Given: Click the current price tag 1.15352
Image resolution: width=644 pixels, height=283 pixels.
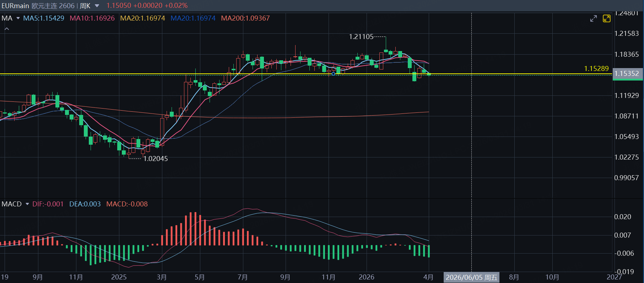Looking at the screenshot, I should point(627,73).
